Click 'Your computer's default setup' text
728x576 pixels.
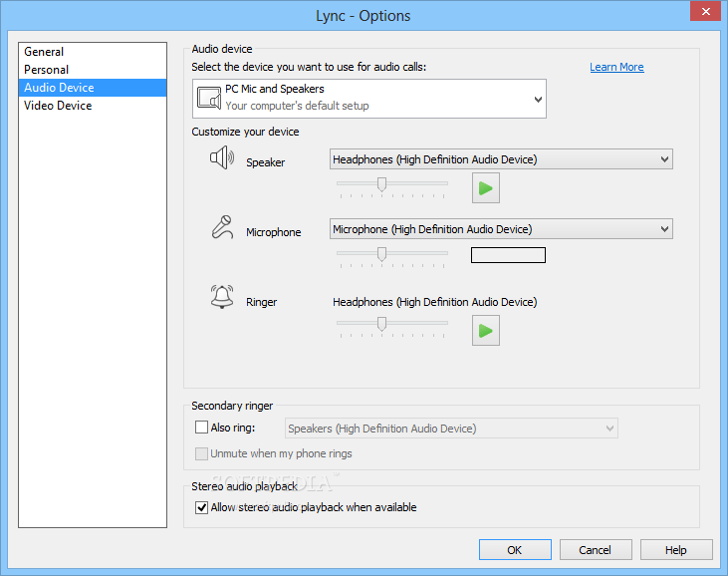(297, 106)
